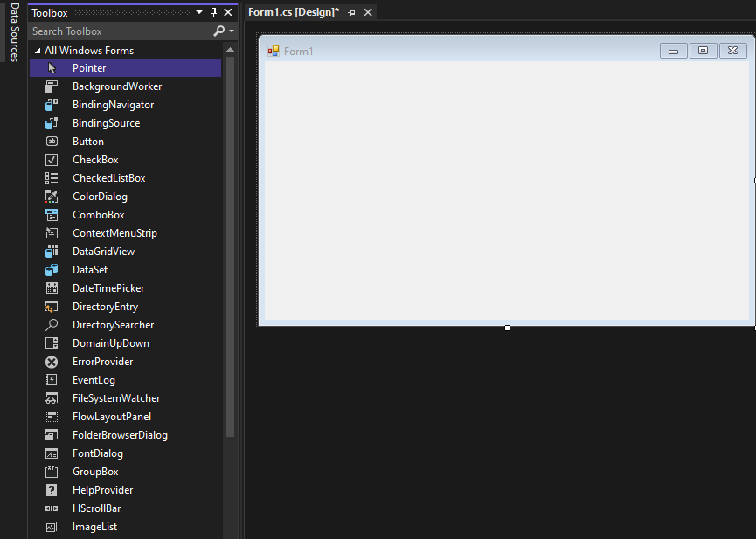756x539 pixels.
Task: Select the DateTimePicker text label
Action: [x=108, y=287]
